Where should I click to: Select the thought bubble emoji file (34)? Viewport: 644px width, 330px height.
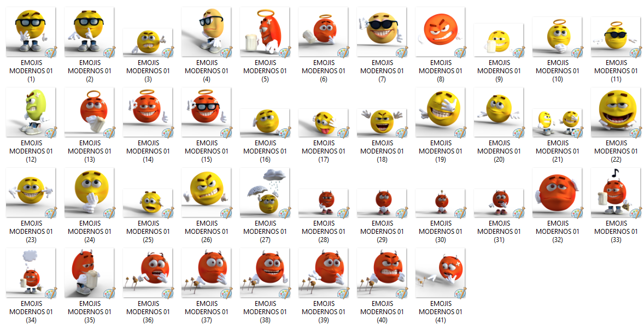tap(31, 273)
